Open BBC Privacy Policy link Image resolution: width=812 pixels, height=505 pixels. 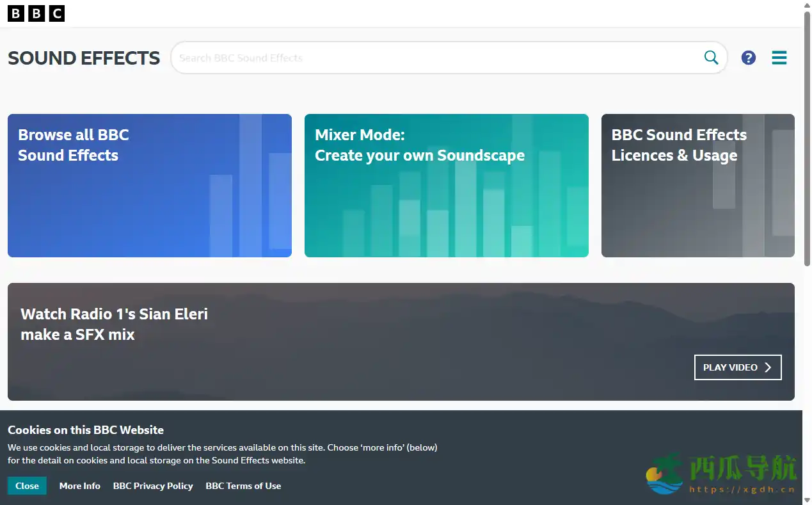153,486
